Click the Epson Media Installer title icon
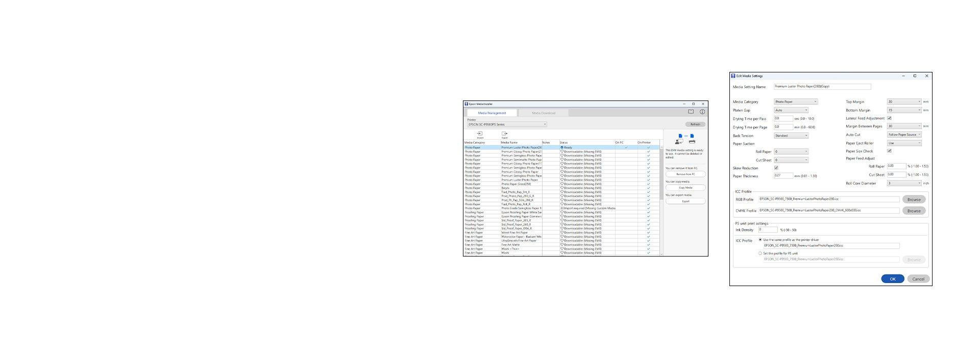The height and width of the screenshot is (357, 980). tap(466, 104)
